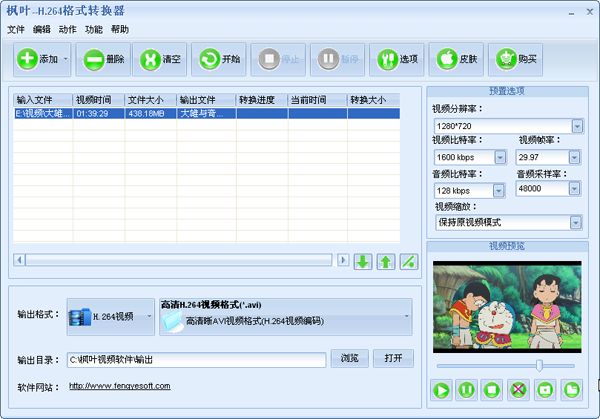The image size is (600, 419).
Task: Click the green edit icon beside arrows
Action: coord(409,262)
